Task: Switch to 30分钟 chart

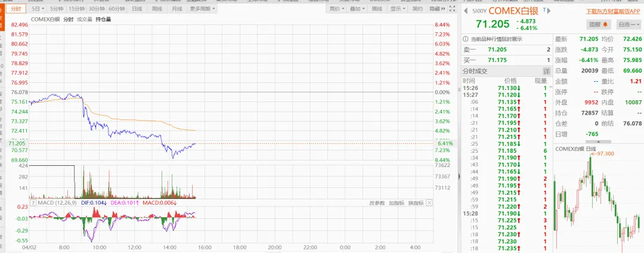Action: (97, 8)
